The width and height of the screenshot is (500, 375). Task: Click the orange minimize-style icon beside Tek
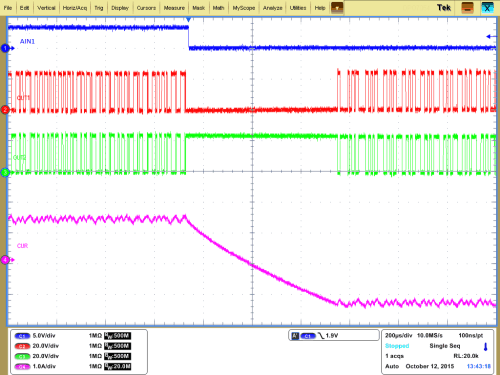click(x=467, y=8)
